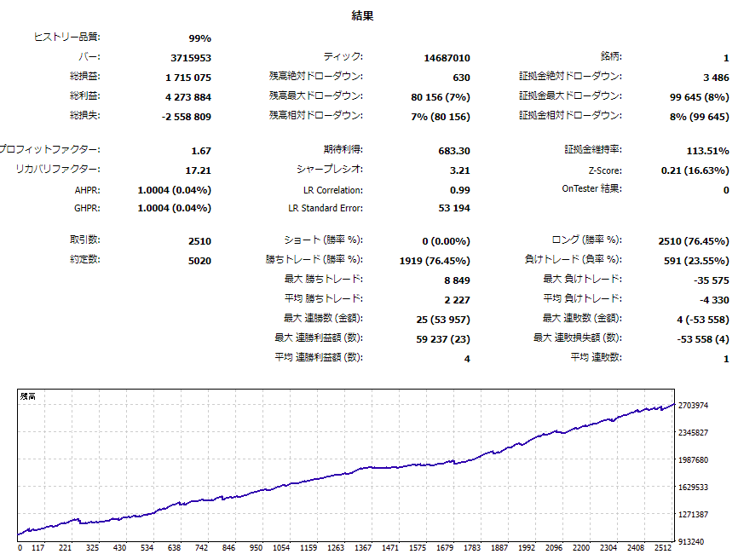Select the Z-Score value 0.21 (16.63%)
Image resolution: width=738 pixels, height=560 pixels.
(x=695, y=170)
